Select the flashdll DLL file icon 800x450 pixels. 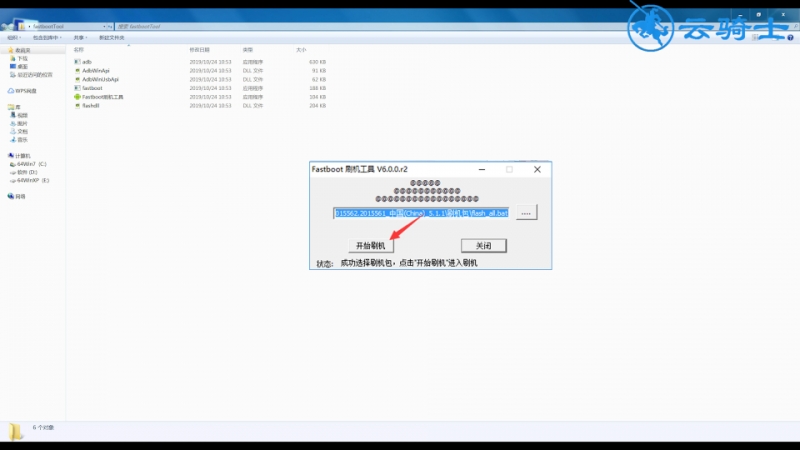pos(77,106)
